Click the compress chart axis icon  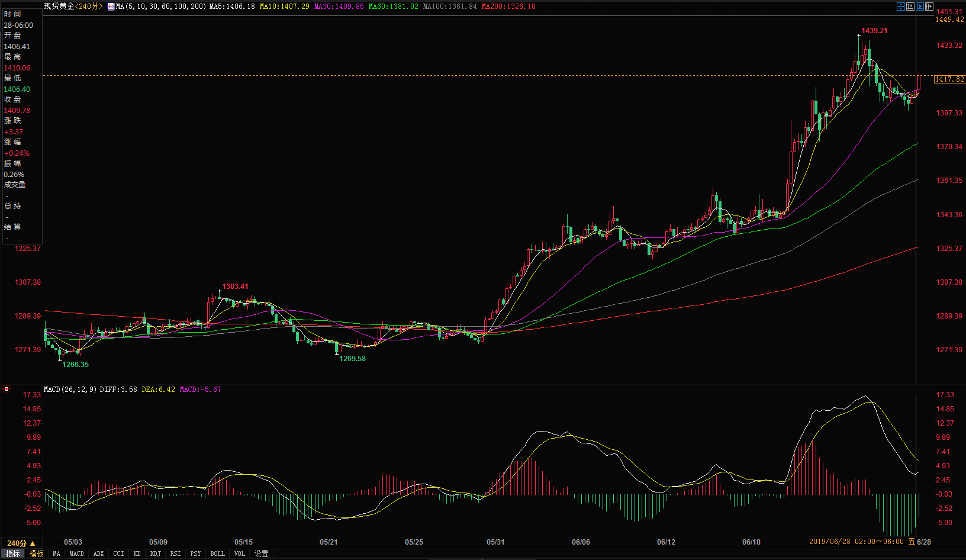click(910, 7)
